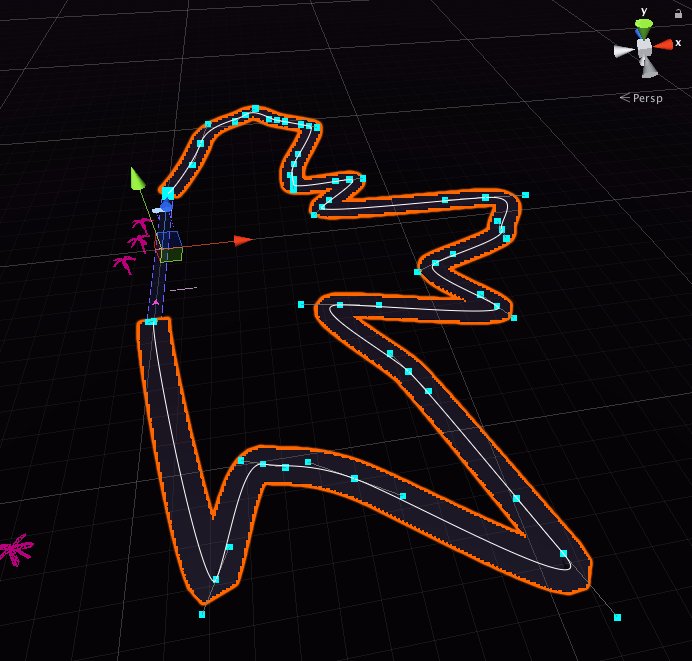This screenshot has width=692, height=661.
Task: Select the lowest of three small magenta palm gizmos
Action: tap(124, 264)
